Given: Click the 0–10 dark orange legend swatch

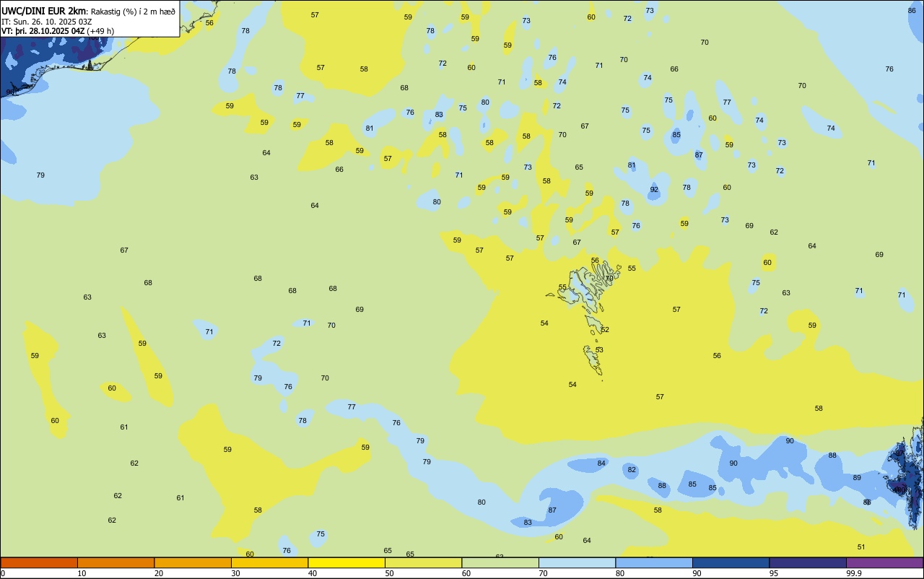Looking at the screenshot, I should 39,562.
